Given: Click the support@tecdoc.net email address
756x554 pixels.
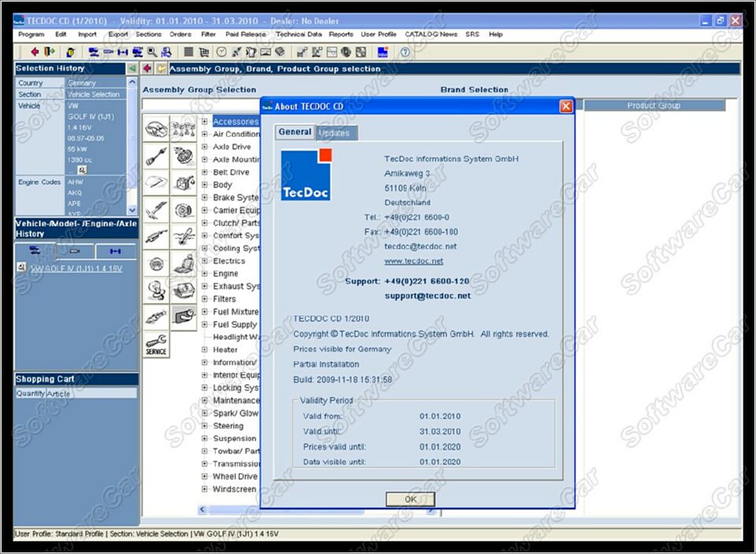Looking at the screenshot, I should [428, 296].
